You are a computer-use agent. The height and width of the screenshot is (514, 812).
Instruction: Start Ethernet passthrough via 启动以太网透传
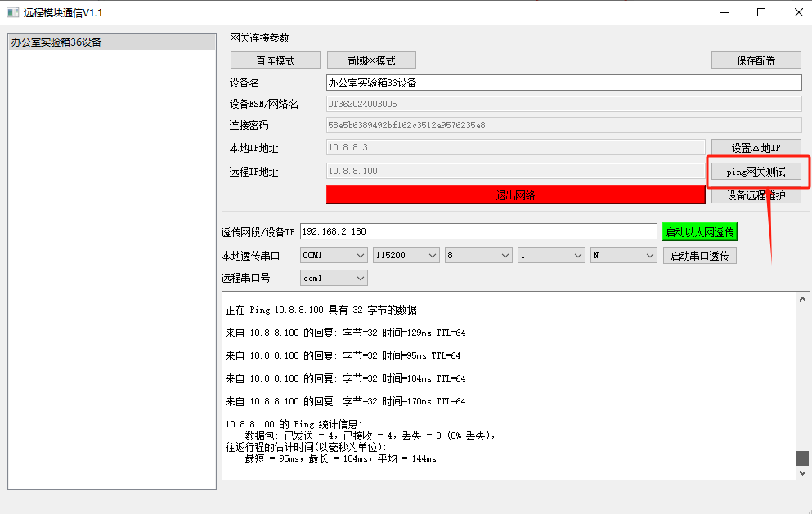[x=699, y=230]
